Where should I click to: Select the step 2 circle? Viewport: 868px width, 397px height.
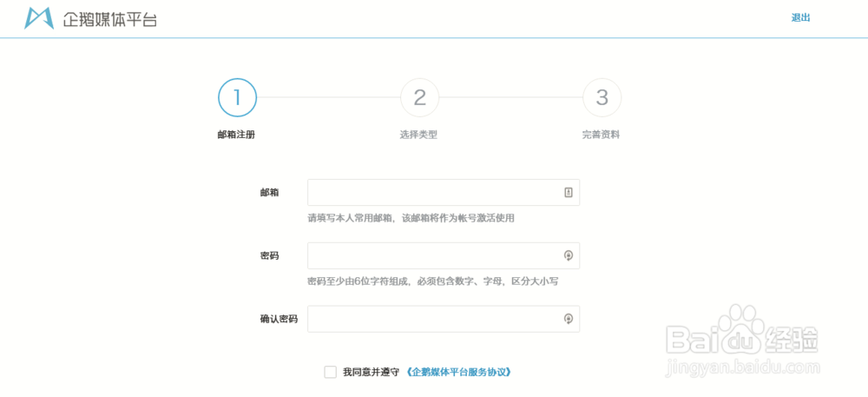pos(419,97)
